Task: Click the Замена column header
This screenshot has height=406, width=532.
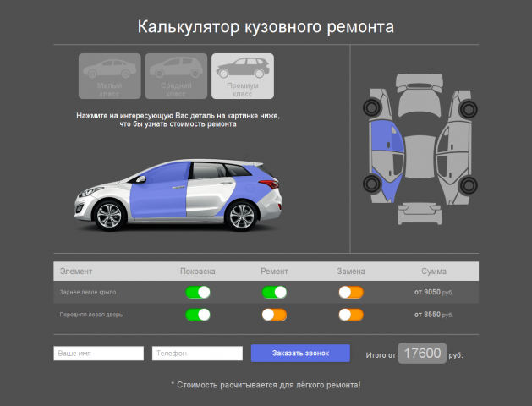Action: 351,272
